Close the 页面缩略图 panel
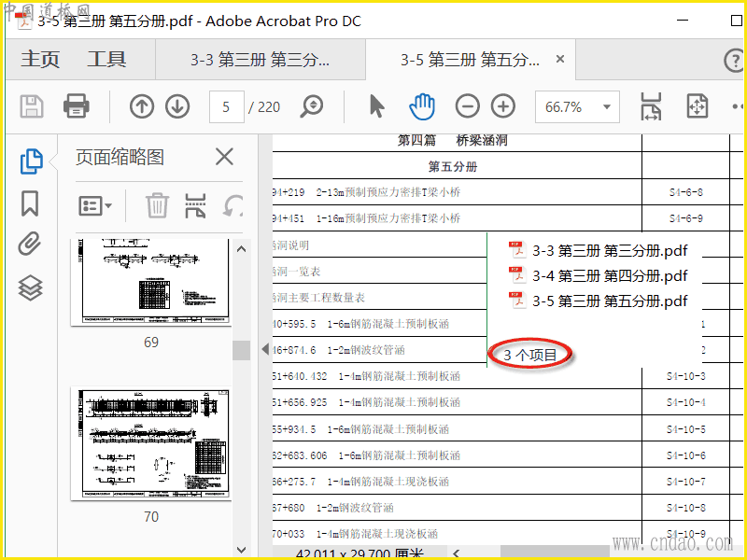 (224, 157)
